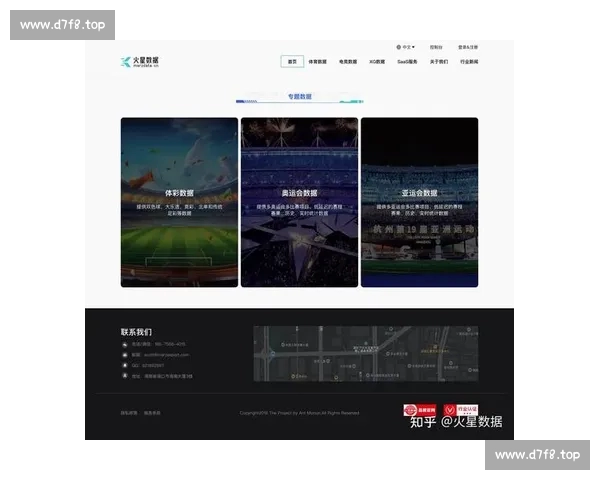Open the 体育数据 menu item
The width and height of the screenshot is (600, 480).
318,62
